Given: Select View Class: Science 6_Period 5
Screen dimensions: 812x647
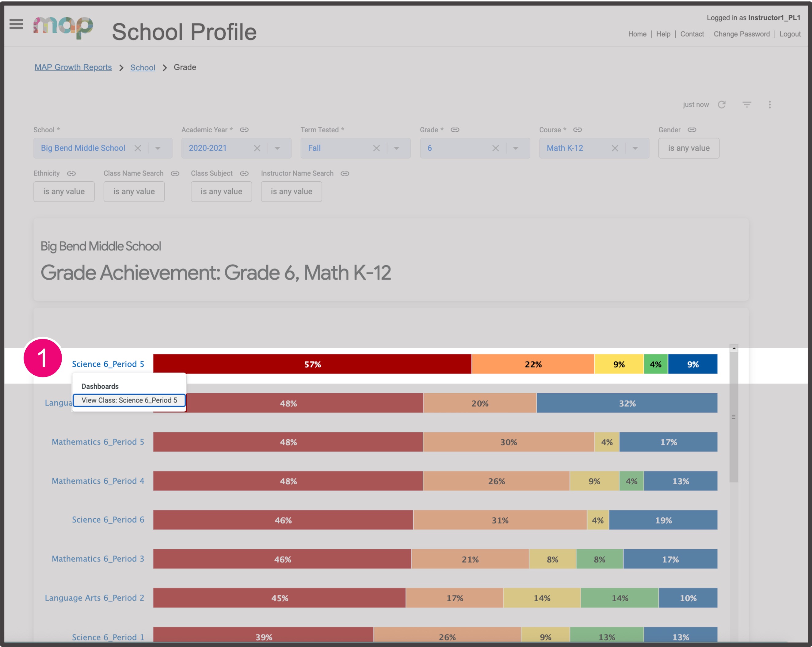Looking at the screenshot, I should pos(129,400).
